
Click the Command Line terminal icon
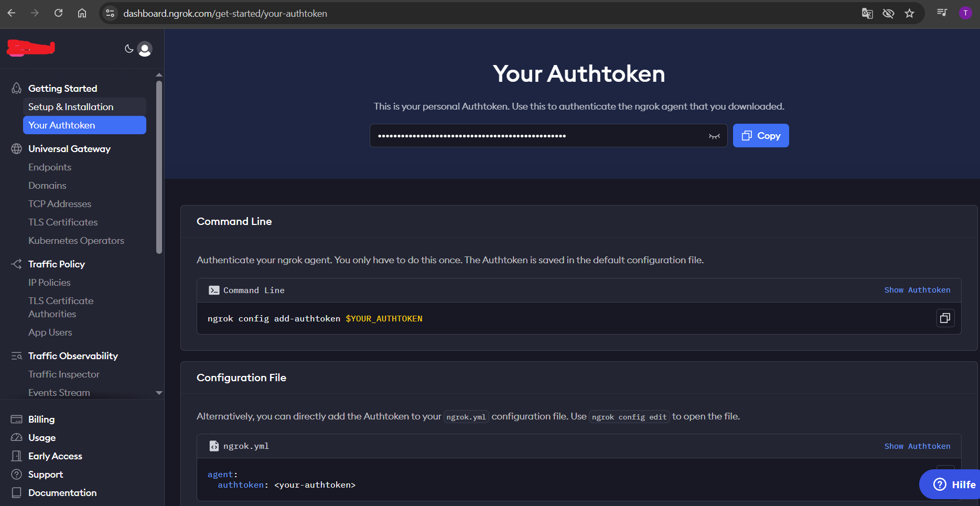(214, 290)
